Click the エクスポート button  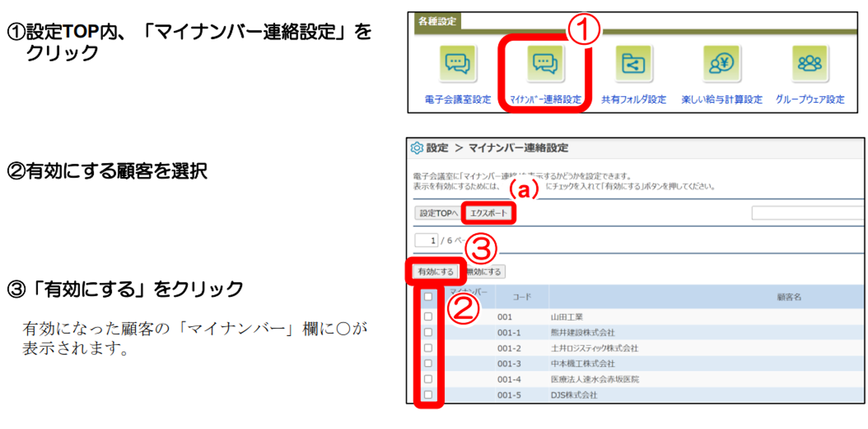click(488, 213)
